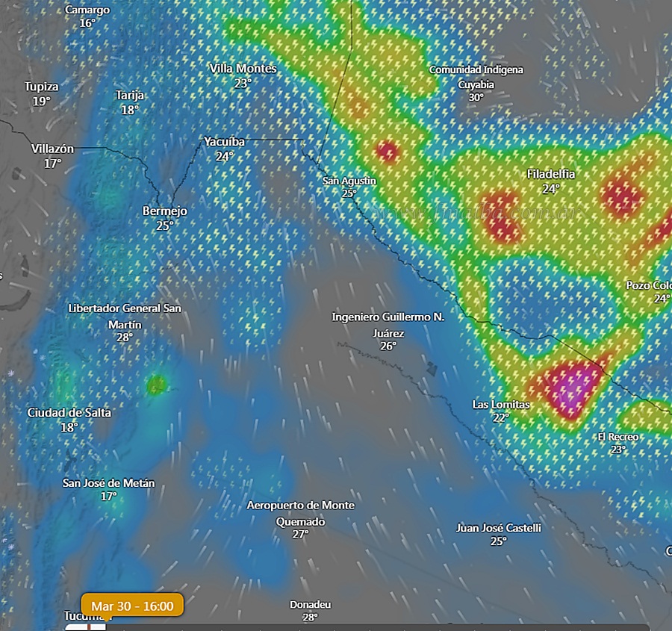
Task: Open the Villazón city label
Action: tap(52, 149)
